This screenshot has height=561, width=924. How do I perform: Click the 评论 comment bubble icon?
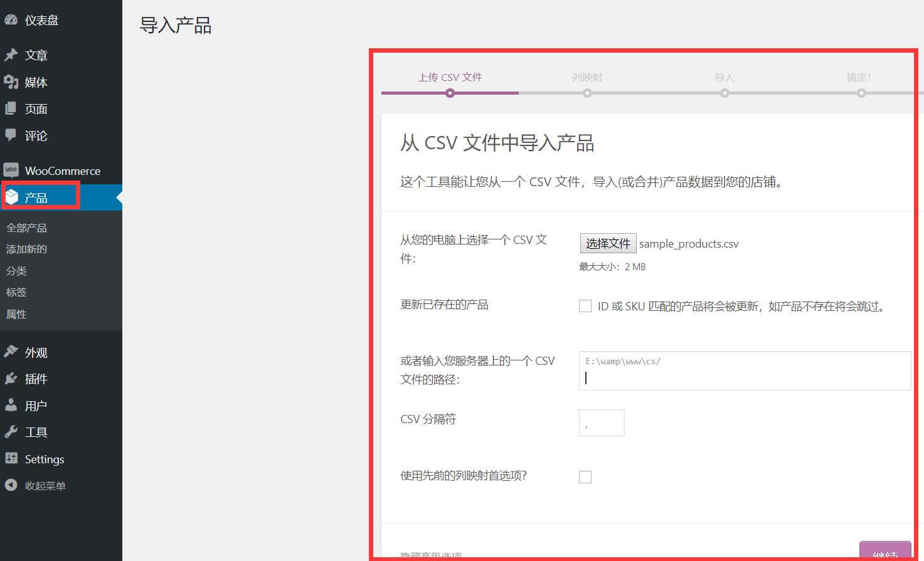tap(11, 135)
